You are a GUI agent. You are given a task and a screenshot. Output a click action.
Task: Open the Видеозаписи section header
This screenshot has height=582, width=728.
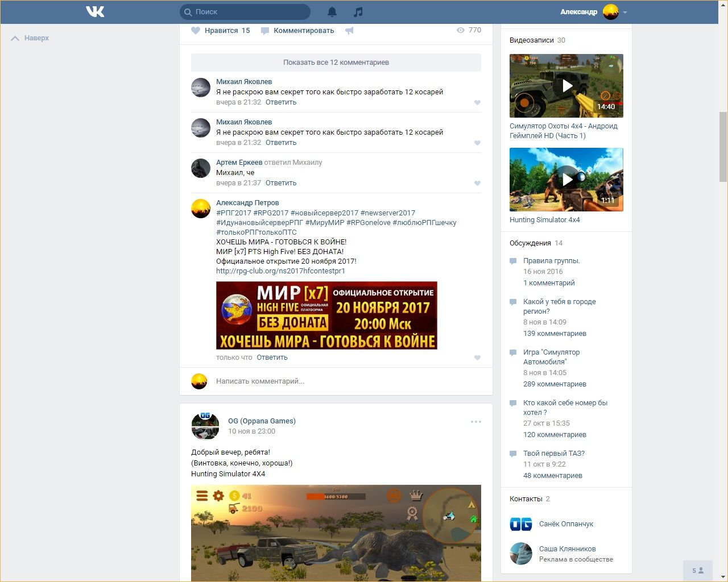[532, 40]
